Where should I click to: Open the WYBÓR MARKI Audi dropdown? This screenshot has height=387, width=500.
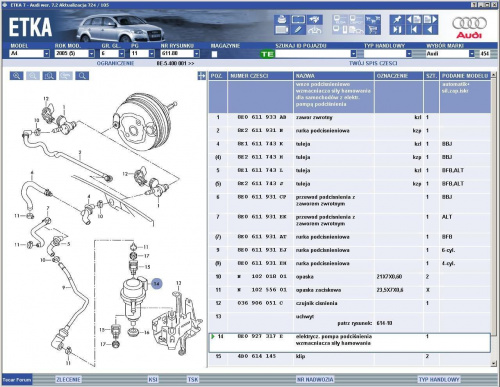click(471, 53)
